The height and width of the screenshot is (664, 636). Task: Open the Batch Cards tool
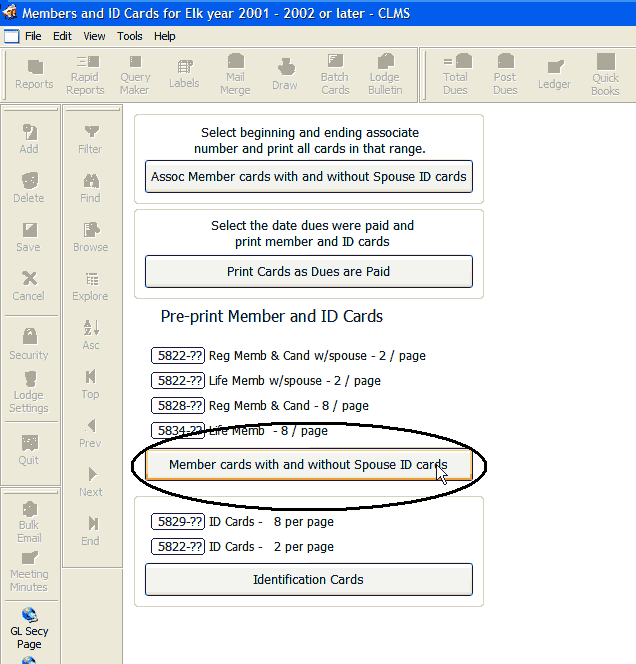[335, 75]
